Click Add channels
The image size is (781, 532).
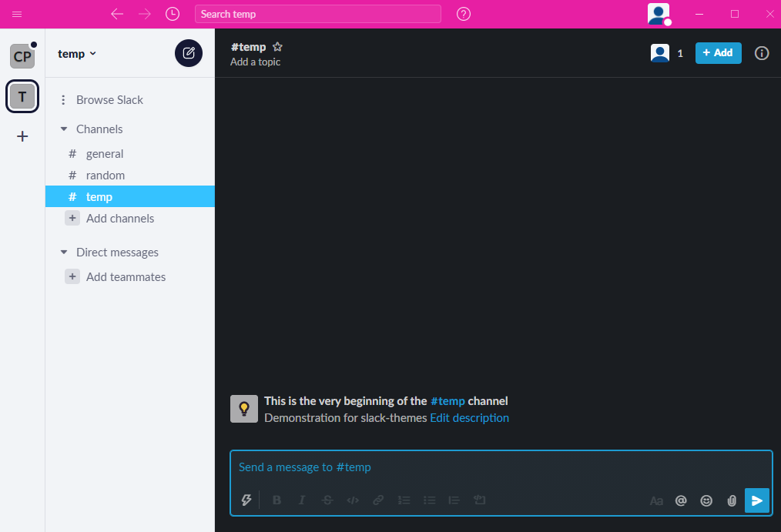pos(120,219)
